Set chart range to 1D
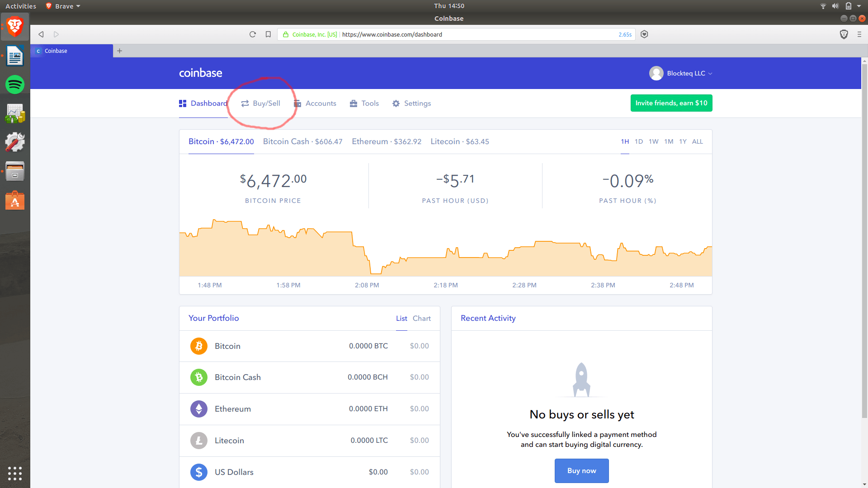The image size is (868, 488). [x=639, y=142]
